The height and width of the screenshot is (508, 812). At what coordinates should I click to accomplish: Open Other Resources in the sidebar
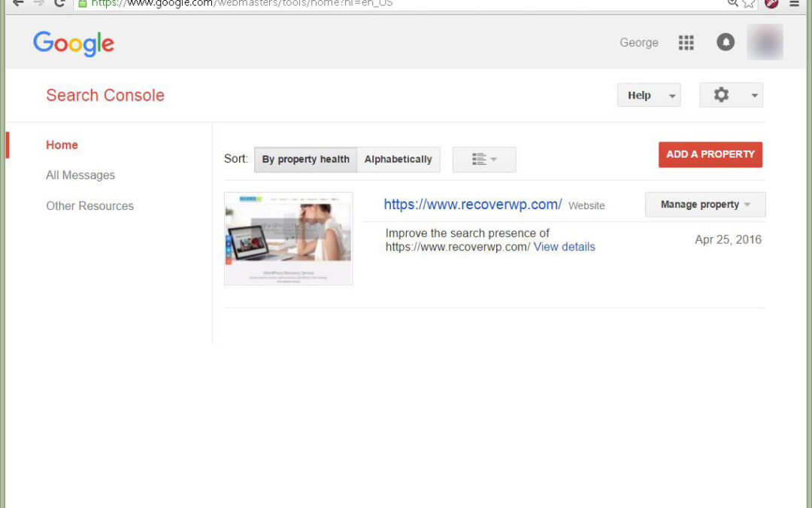tap(89, 205)
